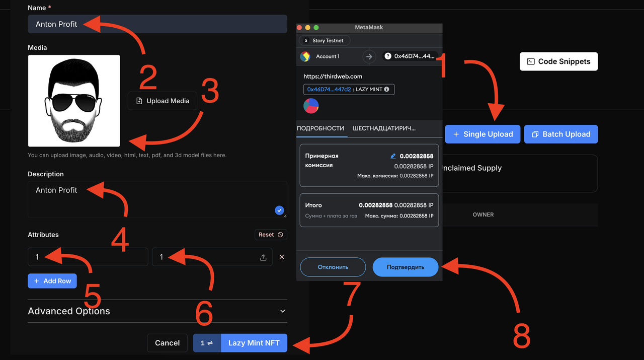Screen dimensions: 644x360
Task: Edit the estimated gas fee pencil icon
Action: [x=393, y=156]
